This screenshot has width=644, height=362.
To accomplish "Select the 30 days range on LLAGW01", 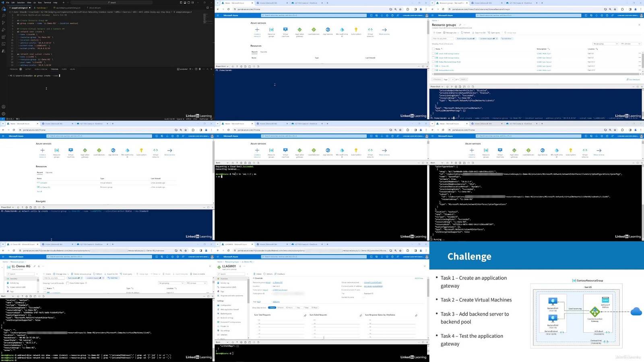I will 314,308.
